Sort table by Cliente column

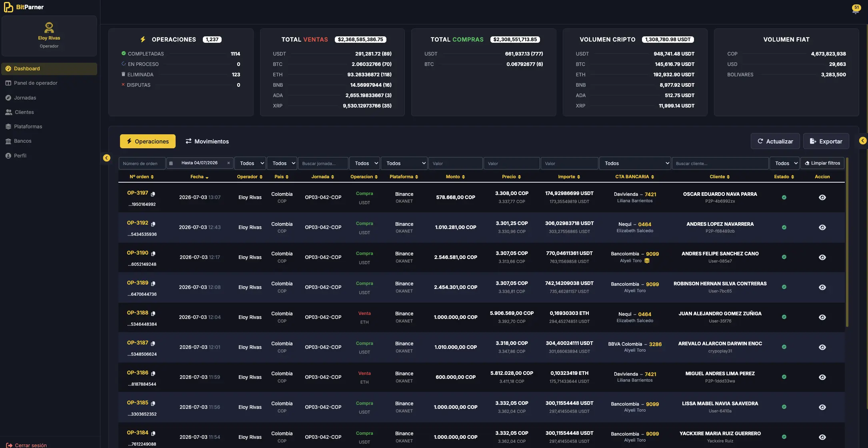tap(720, 177)
